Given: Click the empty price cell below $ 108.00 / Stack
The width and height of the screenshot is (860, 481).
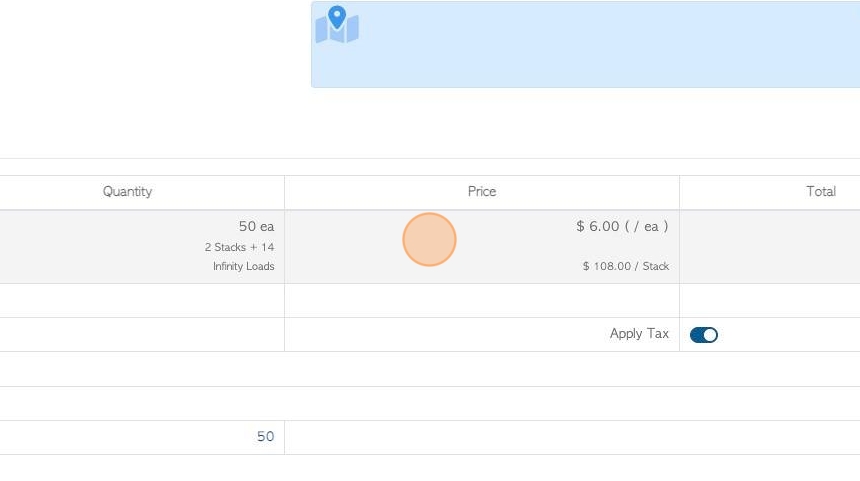Looking at the screenshot, I should (x=481, y=300).
